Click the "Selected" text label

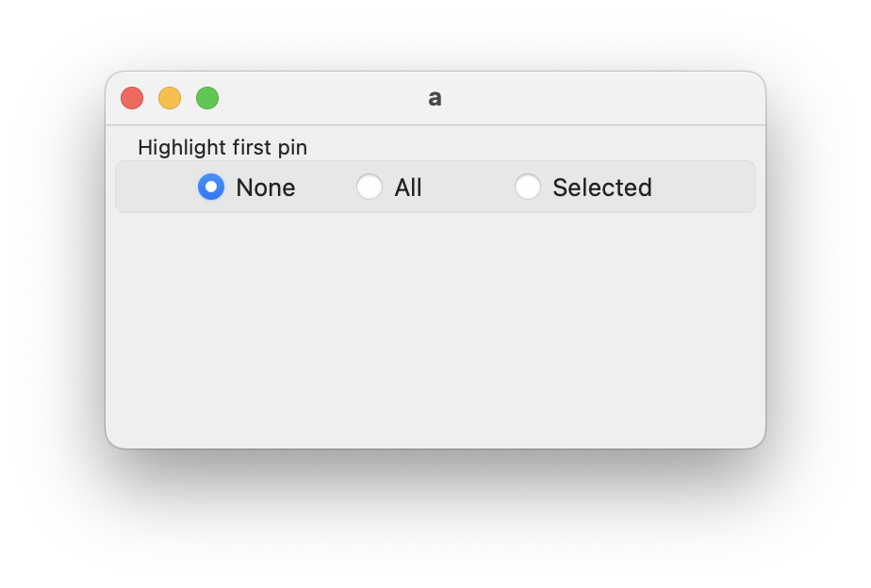pyautogui.click(x=601, y=188)
